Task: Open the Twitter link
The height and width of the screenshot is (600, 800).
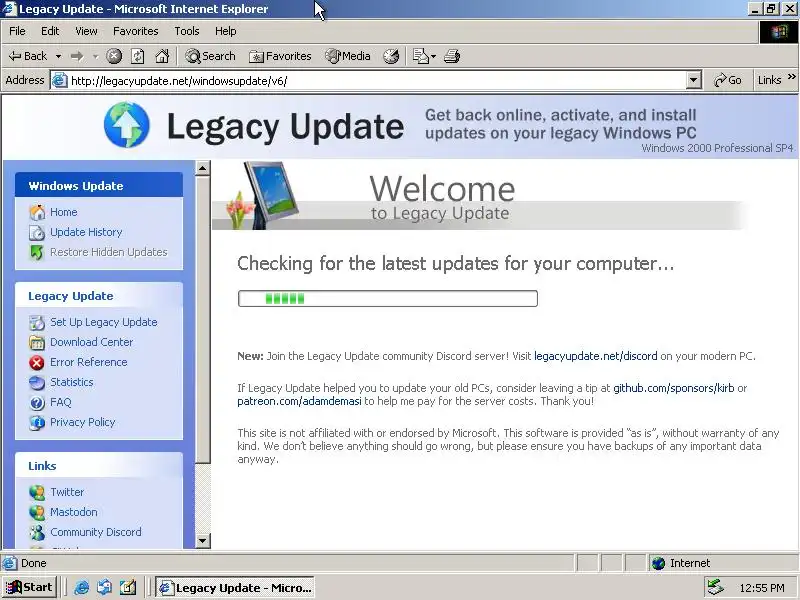Action: click(x=67, y=492)
